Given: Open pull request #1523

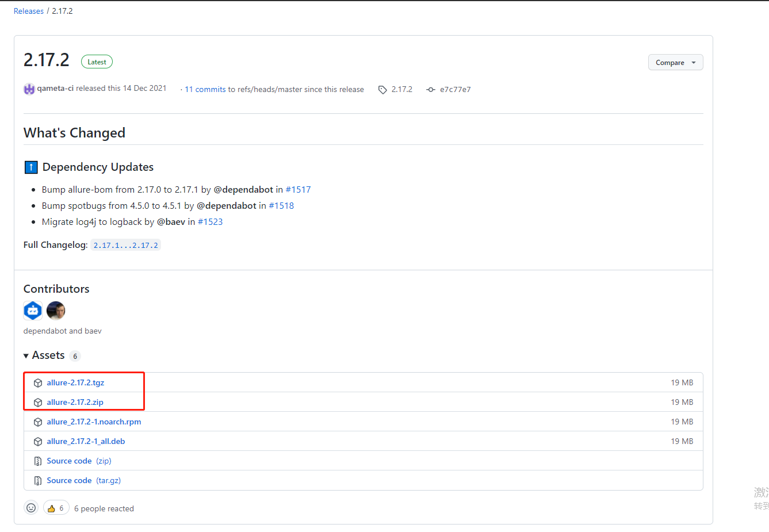Looking at the screenshot, I should click(x=210, y=221).
